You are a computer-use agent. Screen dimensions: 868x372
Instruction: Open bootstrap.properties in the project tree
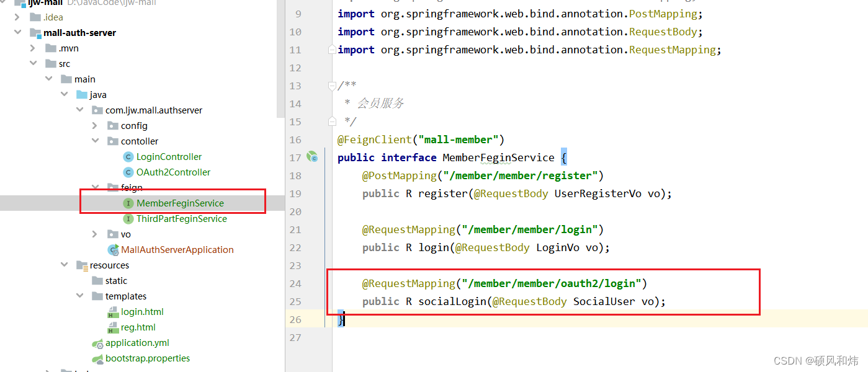pos(148,358)
